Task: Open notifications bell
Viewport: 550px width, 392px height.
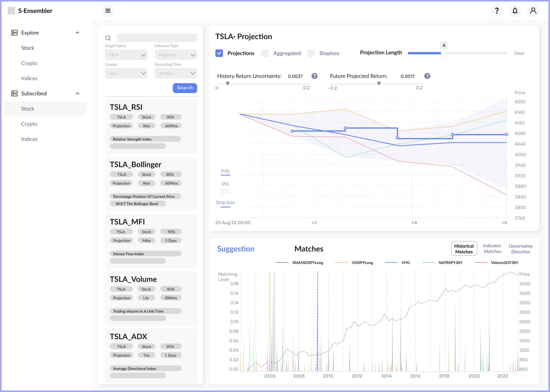Action: point(515,11)
